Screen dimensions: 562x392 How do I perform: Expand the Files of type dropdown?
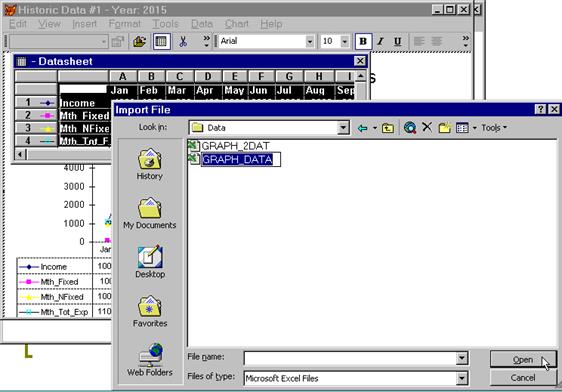(462, 378)
